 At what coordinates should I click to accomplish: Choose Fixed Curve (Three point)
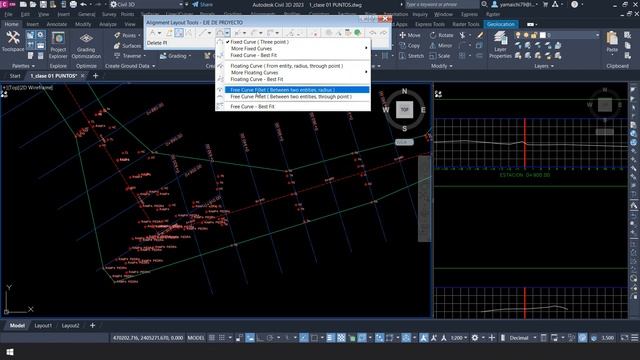coord(293,42)
